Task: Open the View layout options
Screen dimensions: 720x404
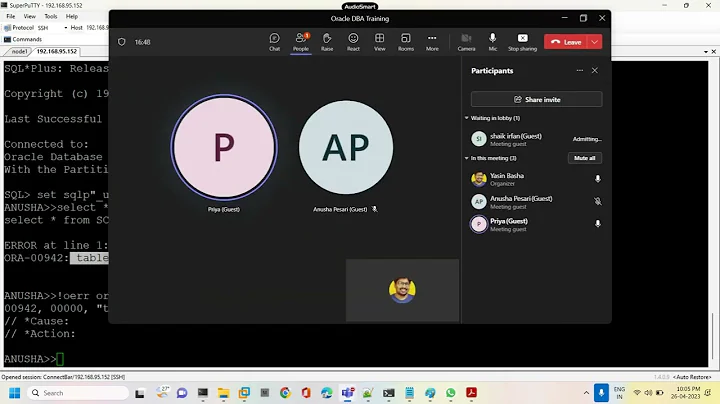Action: click(x=379, y=42)
